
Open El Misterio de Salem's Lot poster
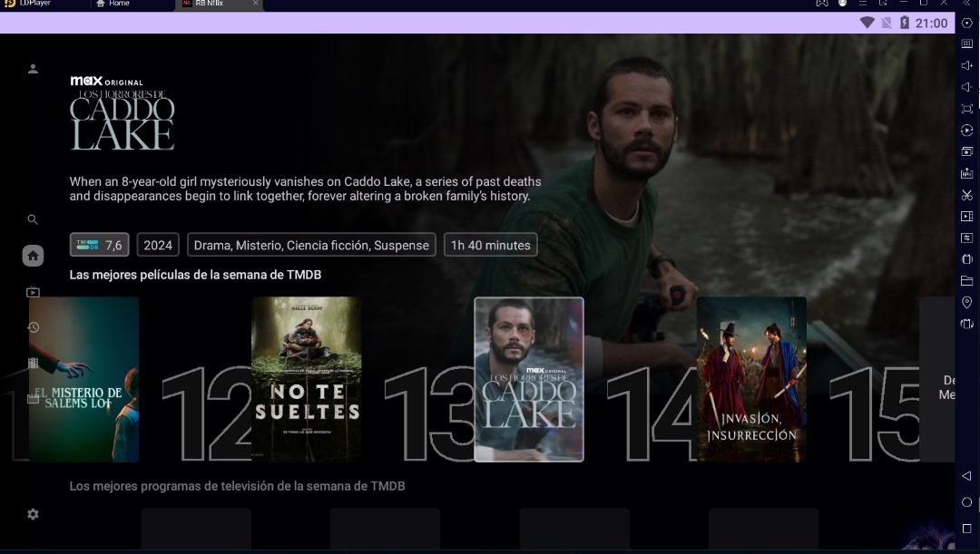coord(83,379)
